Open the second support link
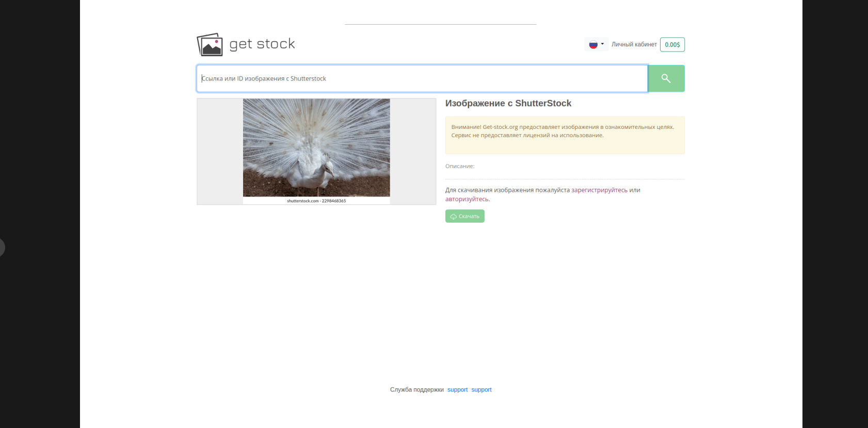The height and width of the screenshot is (428, 868). tap(481, 390)
